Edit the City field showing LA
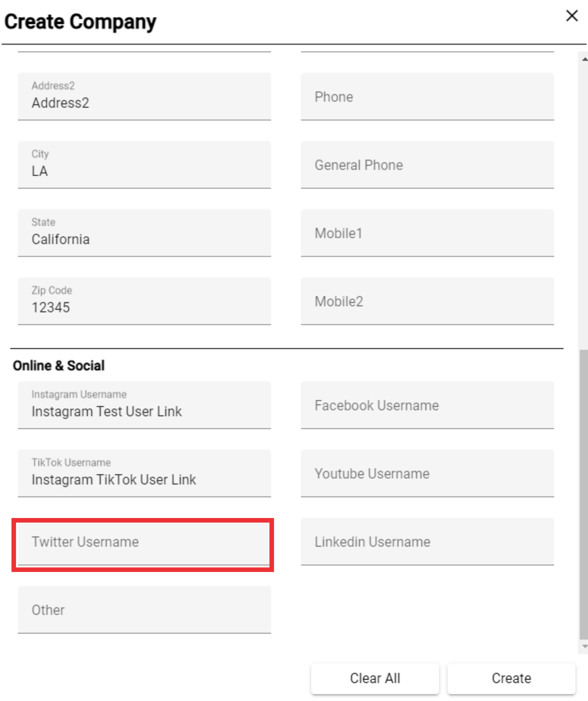This screenshot has width=588, height=701. tap(144, 165)
